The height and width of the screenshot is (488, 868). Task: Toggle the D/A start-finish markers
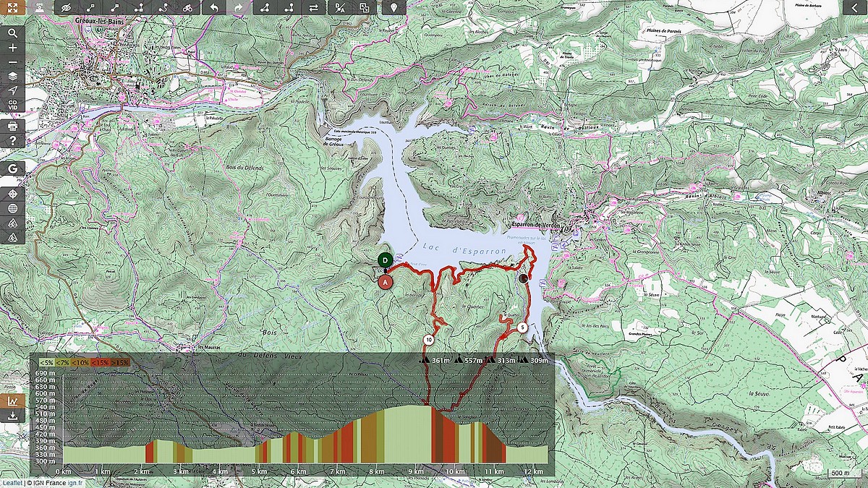340,8
